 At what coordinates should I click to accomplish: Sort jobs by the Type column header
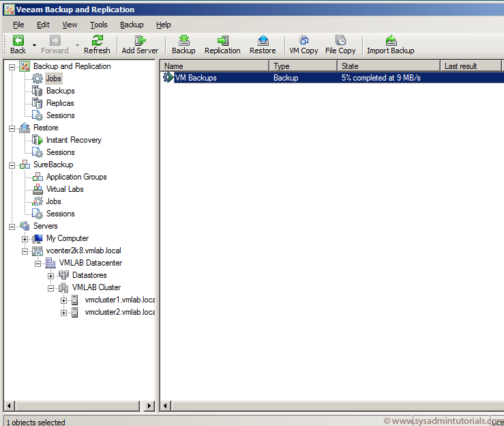coord(303,66)
